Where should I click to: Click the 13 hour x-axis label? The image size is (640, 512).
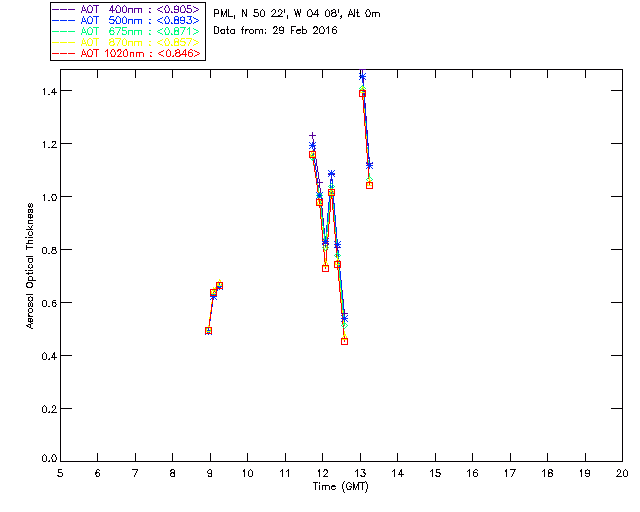(x=360, y=473)
